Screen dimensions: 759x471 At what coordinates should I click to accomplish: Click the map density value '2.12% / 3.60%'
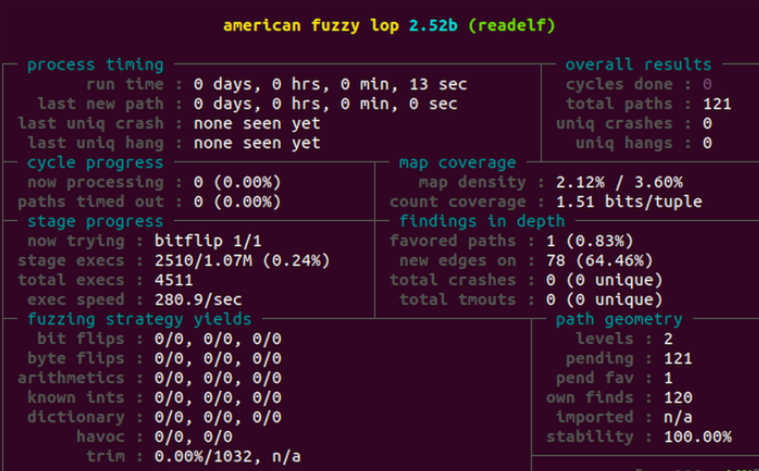pos(619,182)
